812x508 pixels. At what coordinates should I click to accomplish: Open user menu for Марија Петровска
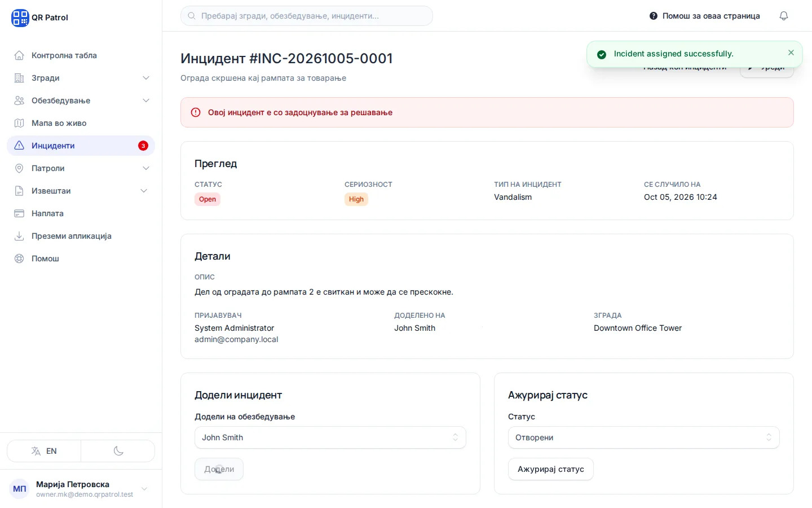(x=81, y=489)
